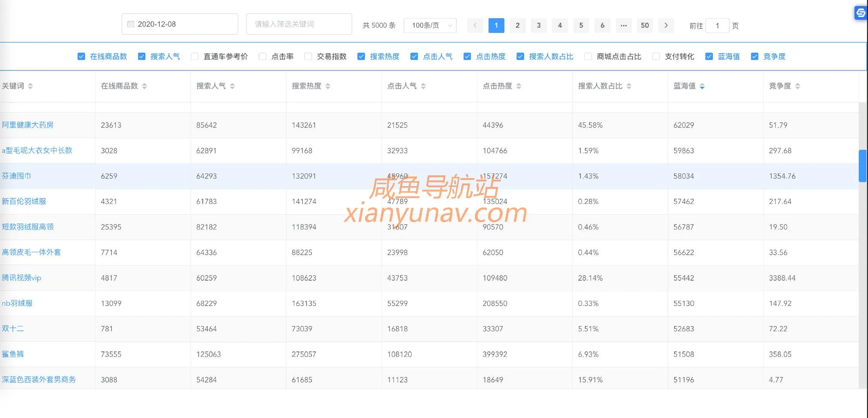The width and height of the screenshot is (868, 418).
Task: Click the vertical scrollbar thumb
Action: click(862, 166)
